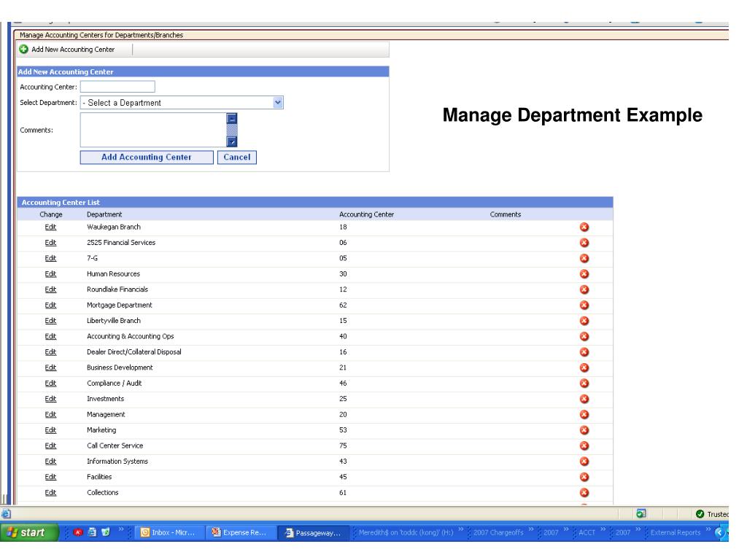Edit the Dealer Direct/Collateral Disposal row

point(50,352)
